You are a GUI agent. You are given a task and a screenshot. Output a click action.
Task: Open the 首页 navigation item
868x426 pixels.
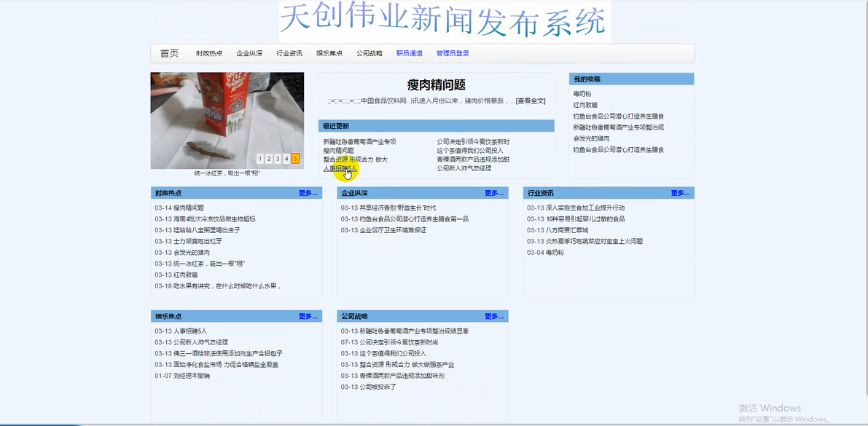169,54
